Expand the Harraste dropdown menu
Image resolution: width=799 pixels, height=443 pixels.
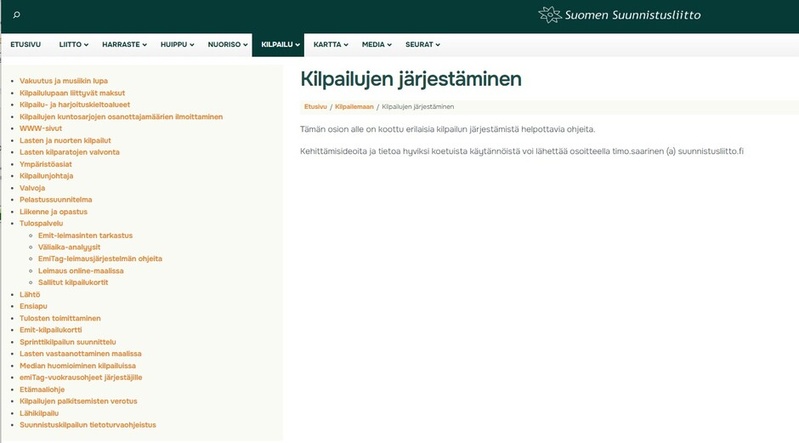[125, 45]
